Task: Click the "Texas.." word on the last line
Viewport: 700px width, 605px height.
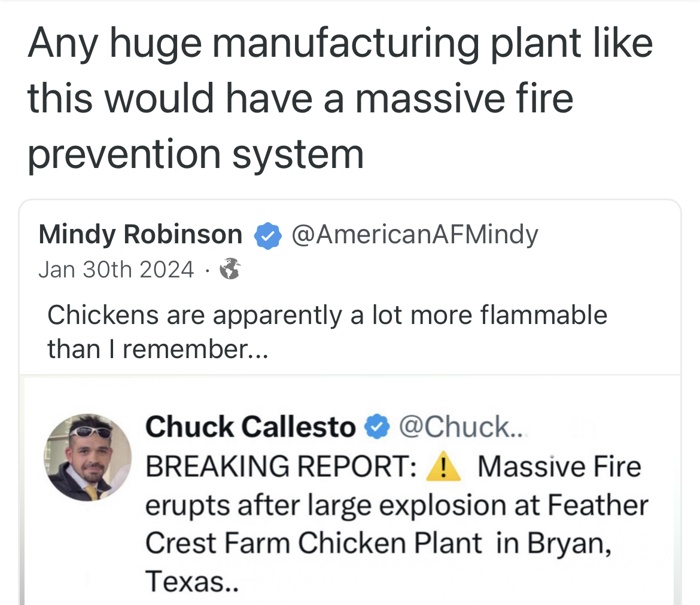Action: [191, 579]
